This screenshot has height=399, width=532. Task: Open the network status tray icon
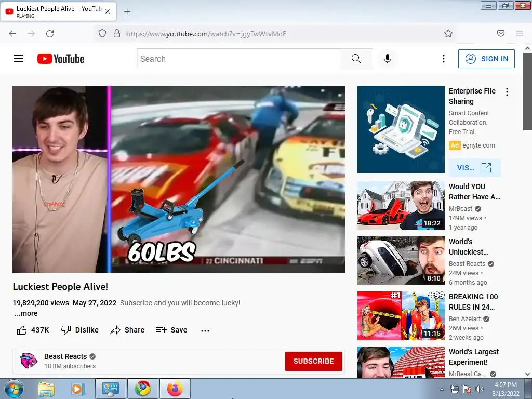point(454,390)
